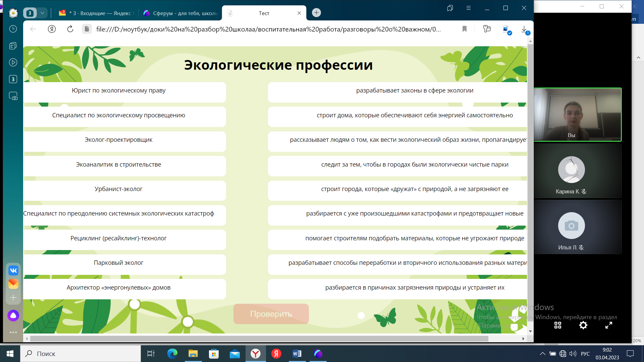This screenshot has height=362, width=644.
Task: Open a new browser tab with plus button
Action: [x=316, y=13]
